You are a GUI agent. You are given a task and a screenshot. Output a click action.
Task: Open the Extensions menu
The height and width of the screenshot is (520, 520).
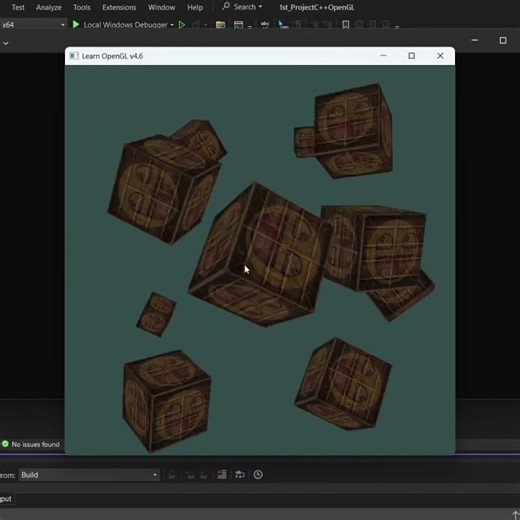point(119,7)
